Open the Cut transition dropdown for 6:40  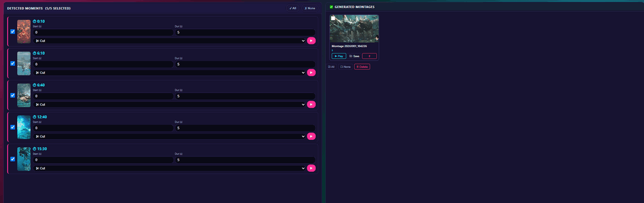coord(170,104)
